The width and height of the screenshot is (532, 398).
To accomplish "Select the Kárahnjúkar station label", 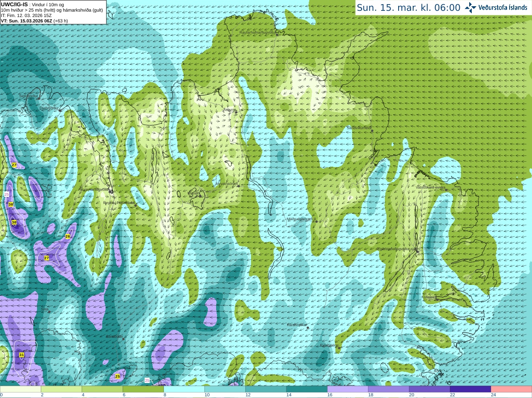I will coord(297,325).
